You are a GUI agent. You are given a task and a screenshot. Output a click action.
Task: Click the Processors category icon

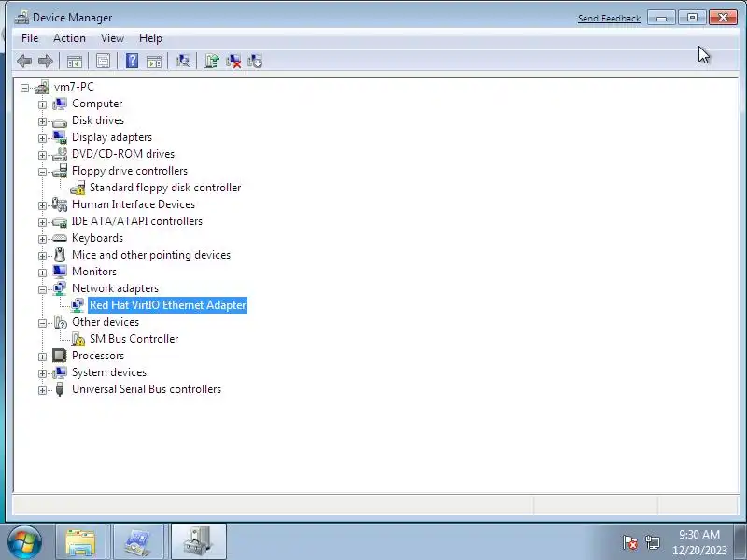pos(60,356)
